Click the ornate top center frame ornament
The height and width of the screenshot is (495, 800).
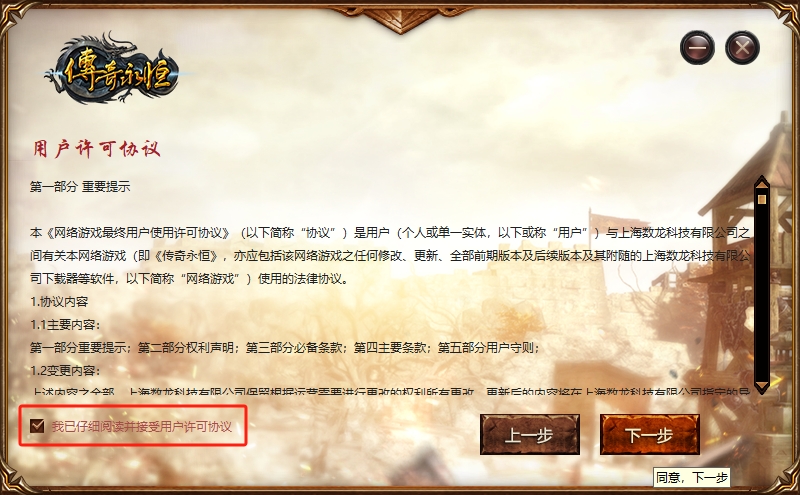[401, 18]
